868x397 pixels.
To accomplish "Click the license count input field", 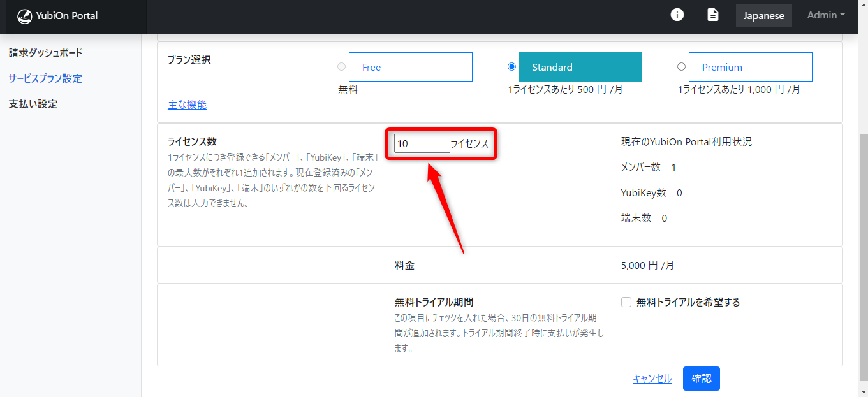I will (x=422, y=143).
